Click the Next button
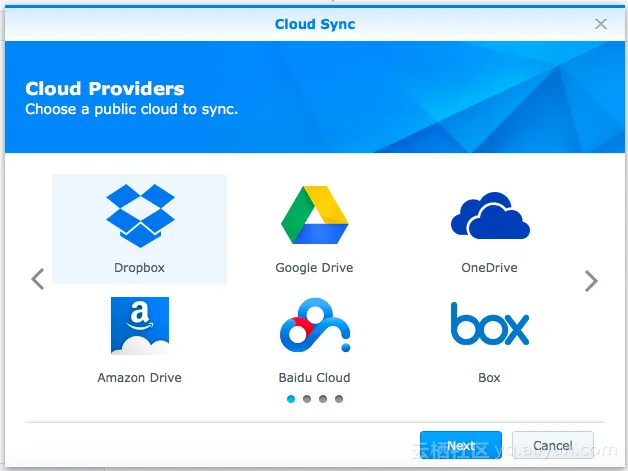 pyautogui.click(x=461, y=445)
